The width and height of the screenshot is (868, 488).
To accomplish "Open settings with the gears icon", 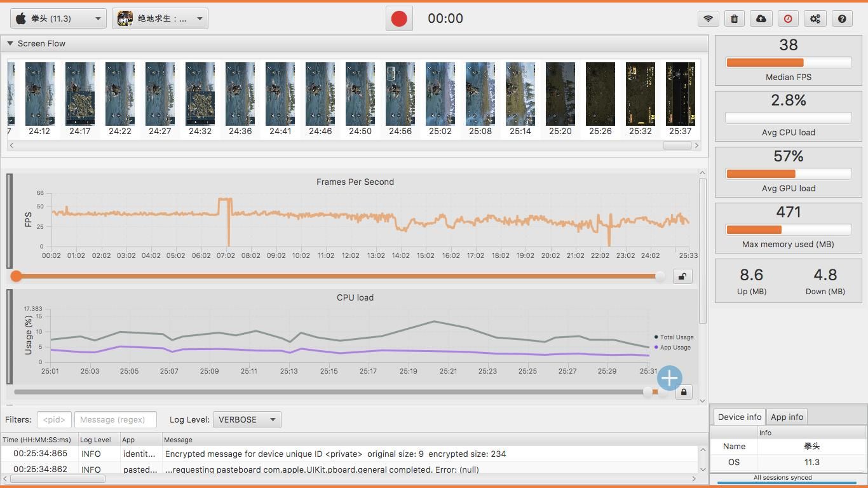I will [815, 19].
